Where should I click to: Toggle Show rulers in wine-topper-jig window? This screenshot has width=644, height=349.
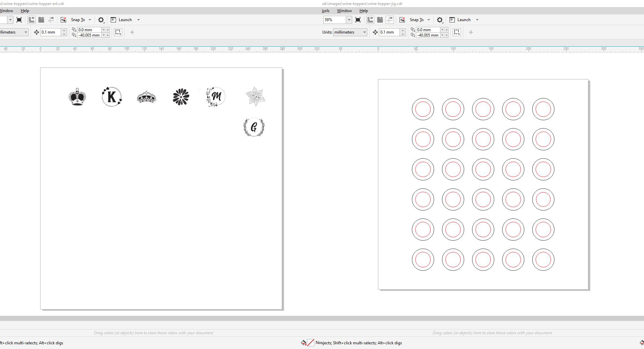[x=370, y=20]
